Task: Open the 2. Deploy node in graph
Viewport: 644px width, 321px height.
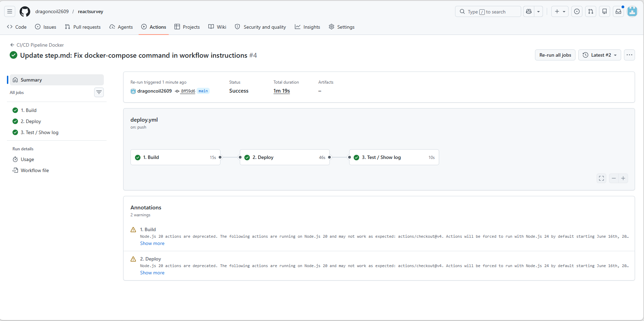Action: point(285,157)
